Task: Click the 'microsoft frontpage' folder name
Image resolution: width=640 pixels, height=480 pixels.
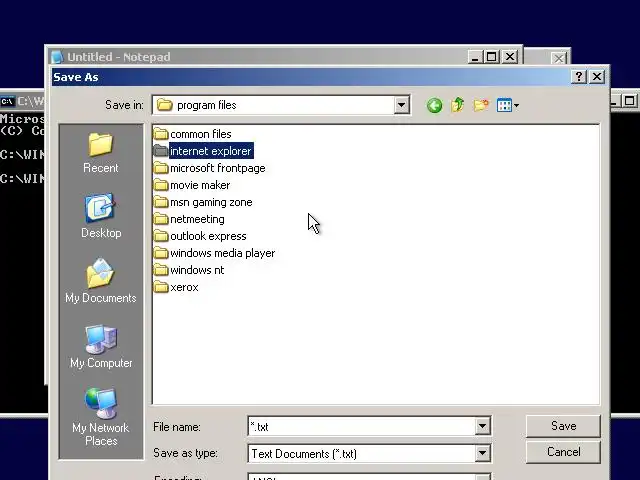Action: 218,168
